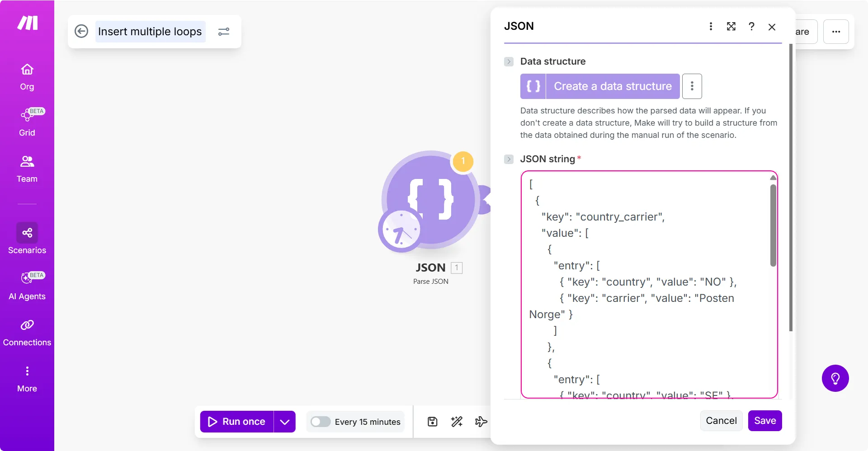Open the clock schedule trigger on module
This screenshot has height=451, width=868.
point(401,230)
